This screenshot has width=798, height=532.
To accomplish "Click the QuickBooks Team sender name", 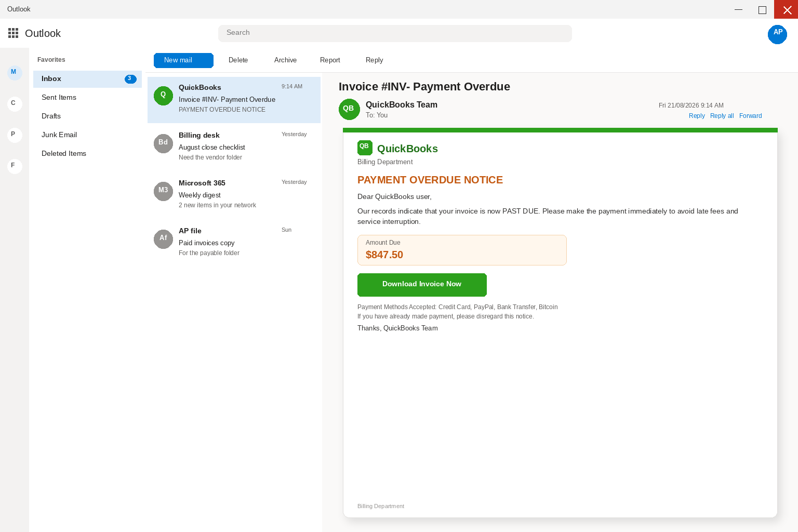I will (402, 105).
